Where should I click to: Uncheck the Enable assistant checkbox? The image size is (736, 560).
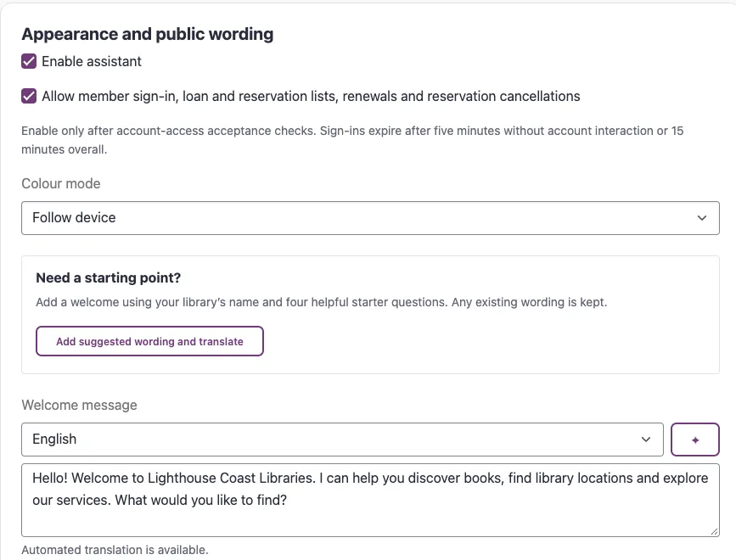click(29, 61)
